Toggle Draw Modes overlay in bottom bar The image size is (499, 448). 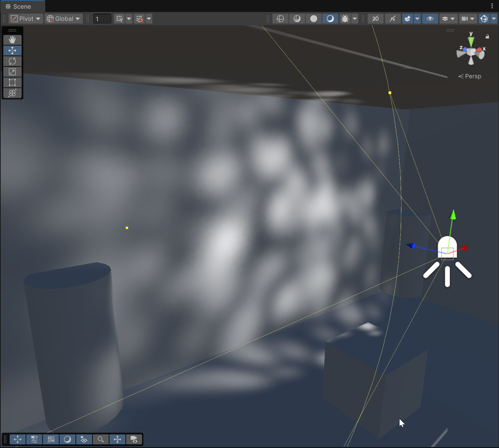click(68, 439)
